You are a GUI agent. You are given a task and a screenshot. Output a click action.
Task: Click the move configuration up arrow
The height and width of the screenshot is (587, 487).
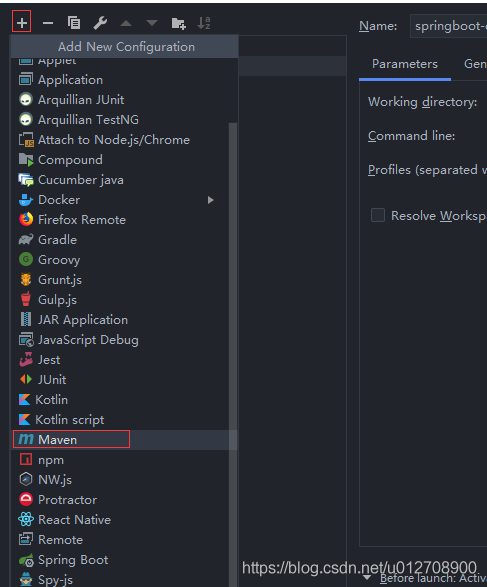pyautogui.click(x=126, y=23)
